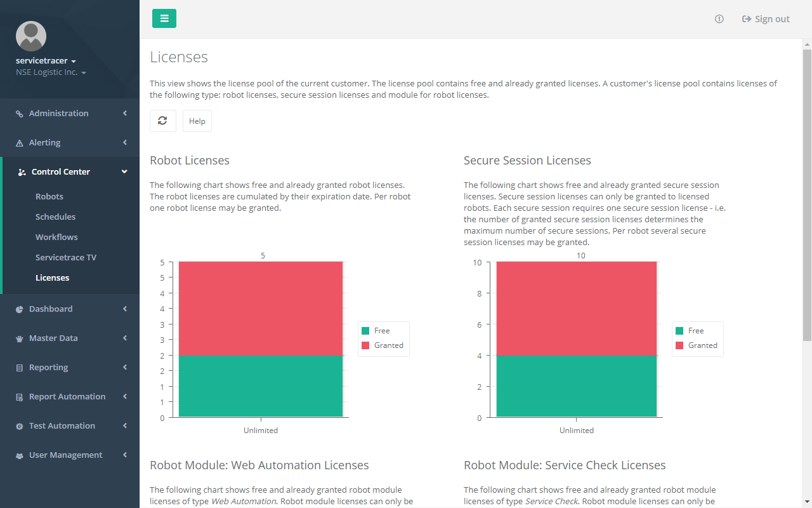Click the User Management people icon
Viewport: 812px width, 508px height.
[20, 455]
